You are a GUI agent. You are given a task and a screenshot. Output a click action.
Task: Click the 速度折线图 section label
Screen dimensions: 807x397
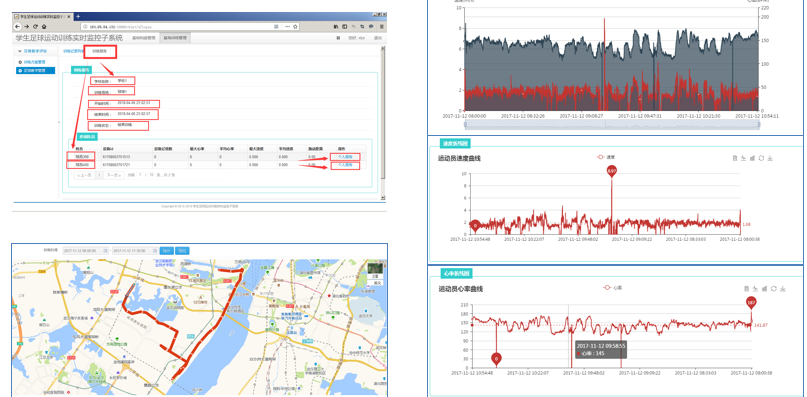455,143
